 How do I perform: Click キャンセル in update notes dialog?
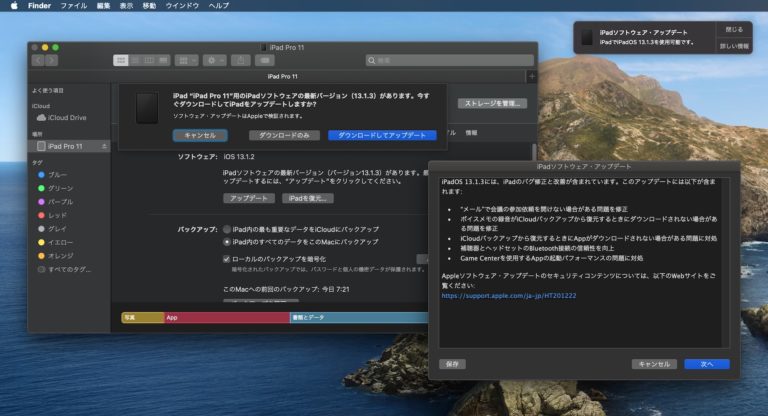pos(654,364)
